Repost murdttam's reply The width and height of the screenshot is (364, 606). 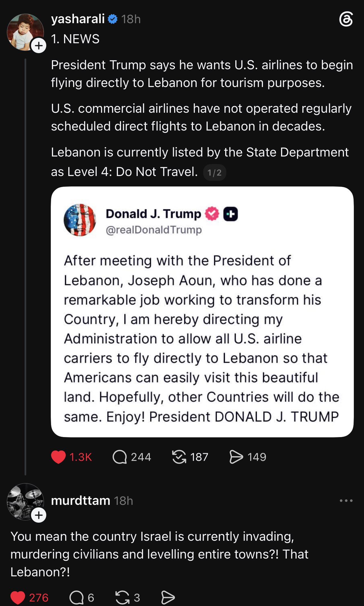click(x=122, y=598)
